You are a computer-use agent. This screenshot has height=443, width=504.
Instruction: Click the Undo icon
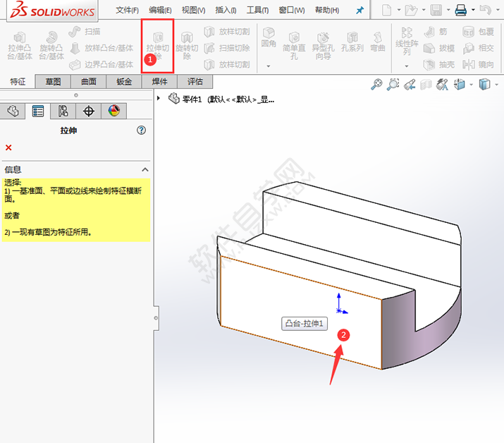point(486,10)
